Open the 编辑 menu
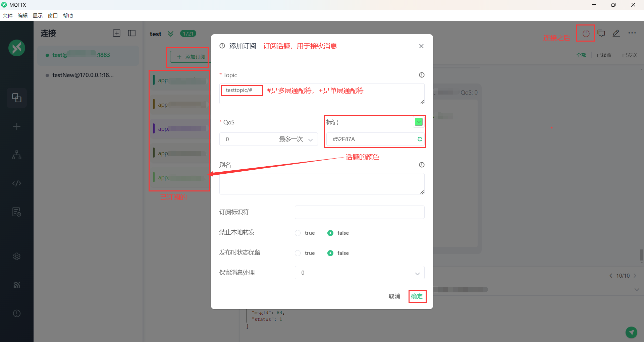Screen dimensions: 644x342 point(22,15)
